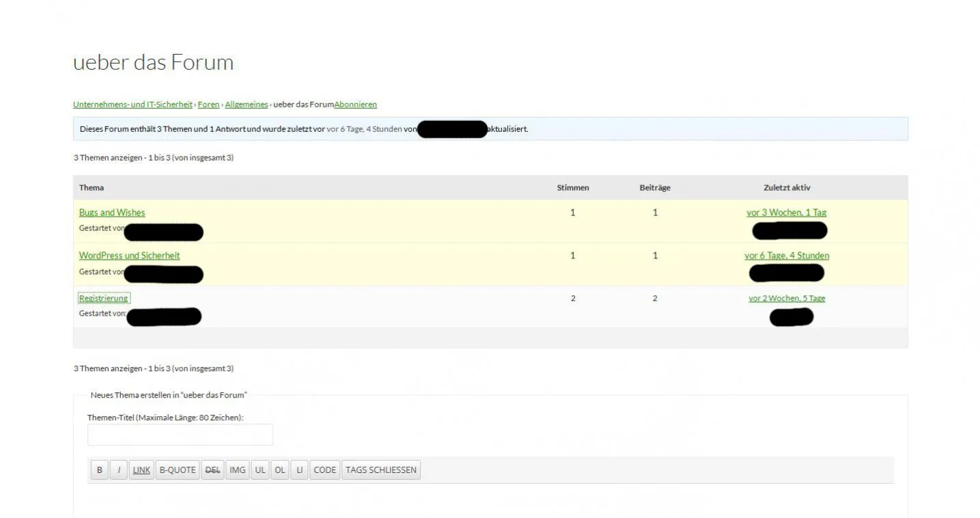Go to Unternehmens- und IT-Sicherheit breadcrumb
The height and width of the screenshot is (518, 980).
(x=133, y=105)
